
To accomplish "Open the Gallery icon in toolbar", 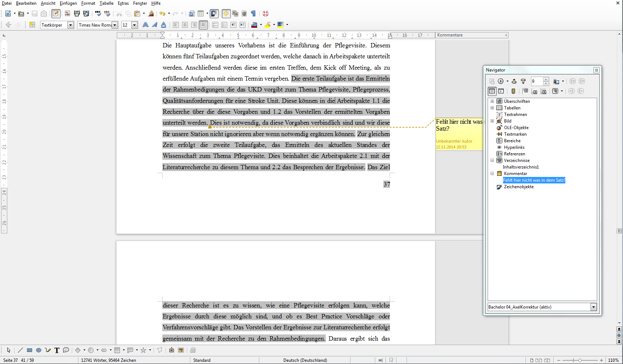I will point(235,13).
